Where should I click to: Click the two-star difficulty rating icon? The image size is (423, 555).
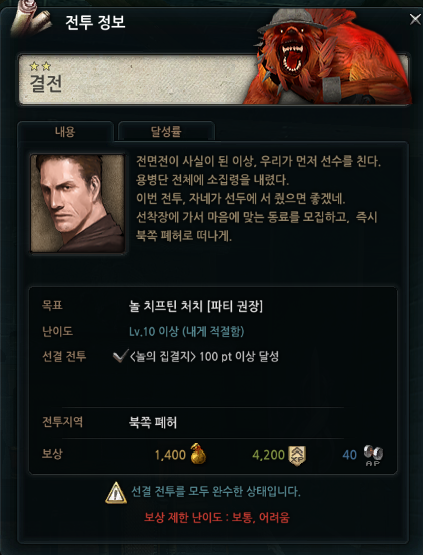pyautogui.click(x=40, y=66)
